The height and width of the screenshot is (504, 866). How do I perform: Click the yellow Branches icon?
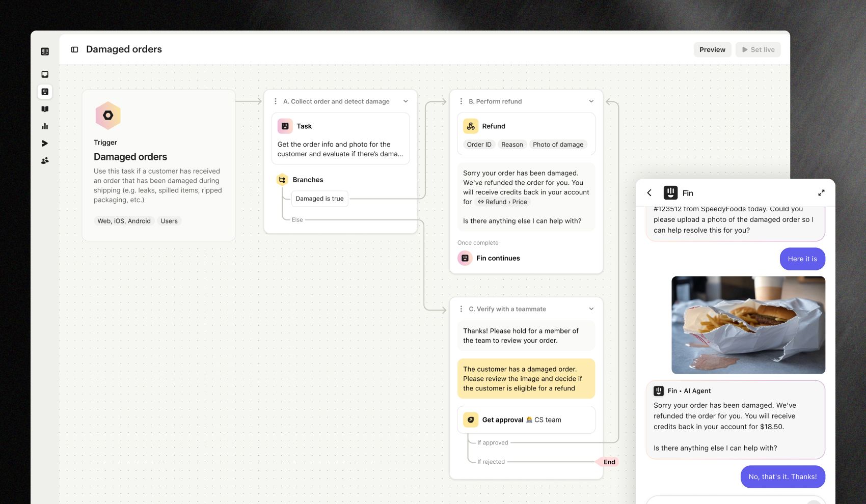point(282,180)
